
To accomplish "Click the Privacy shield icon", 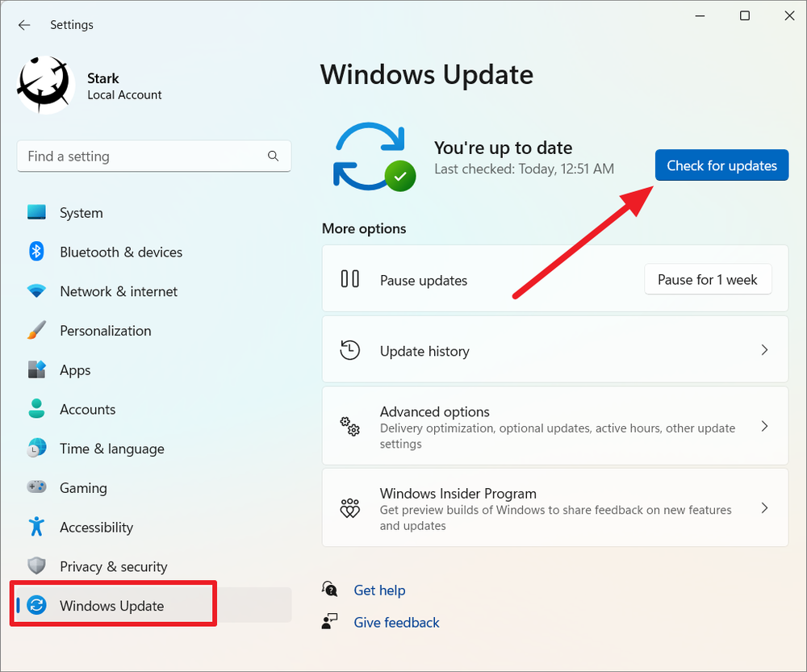I will pos(36,566).
